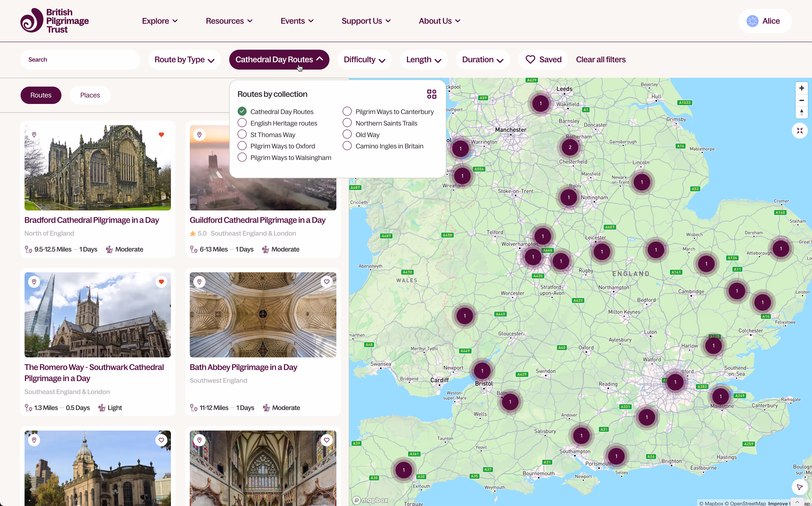Click grid view icon in collection panel
The width and height of the screenshot is (812, 506).
[431, 94]
